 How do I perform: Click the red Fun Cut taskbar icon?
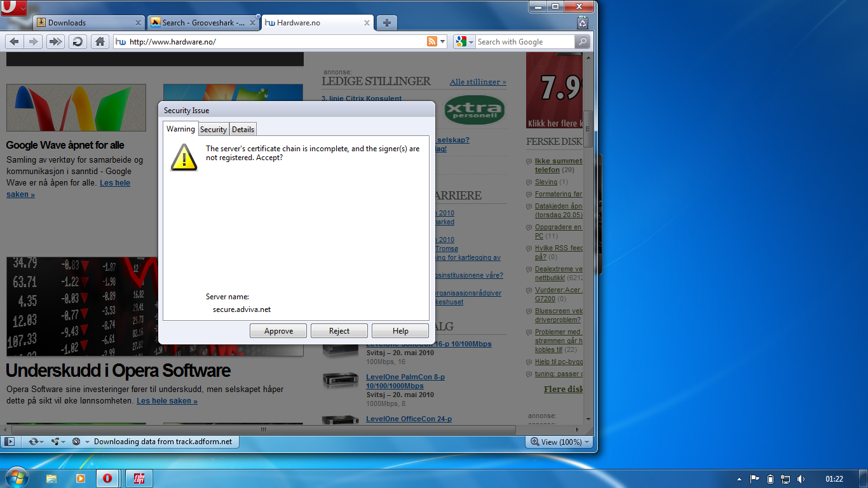click(139, 478)
